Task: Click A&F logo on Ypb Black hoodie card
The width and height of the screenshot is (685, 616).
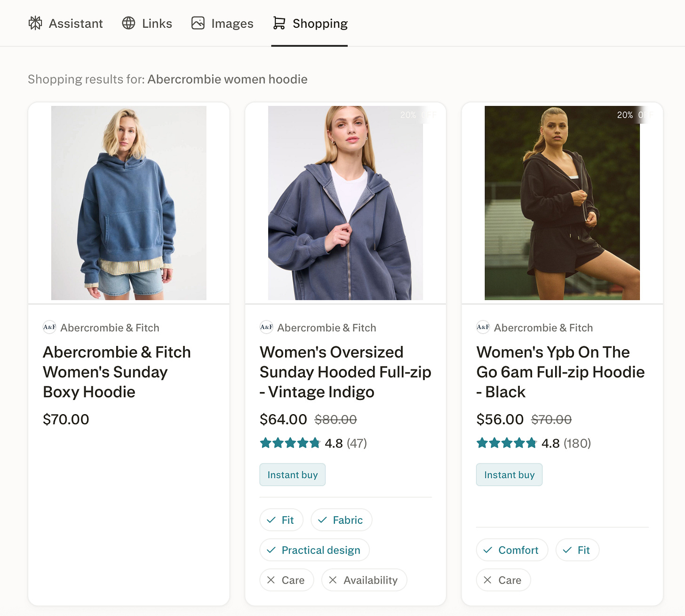Action: [x=483, y=327]
